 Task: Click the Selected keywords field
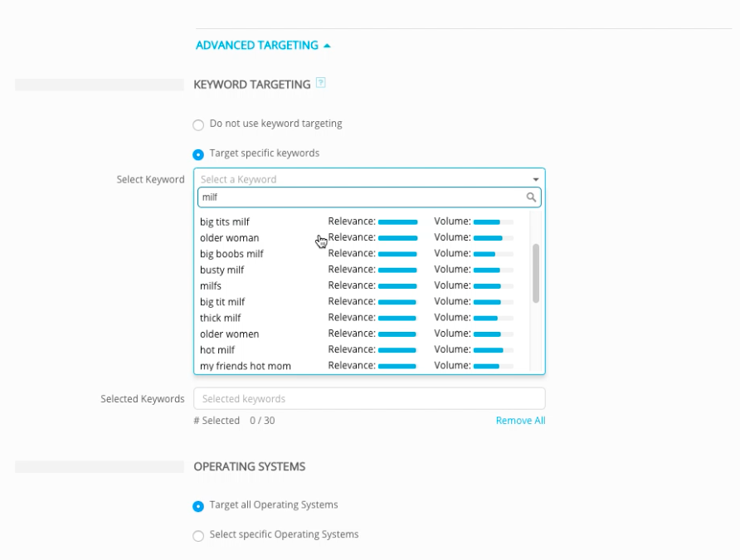369,399
